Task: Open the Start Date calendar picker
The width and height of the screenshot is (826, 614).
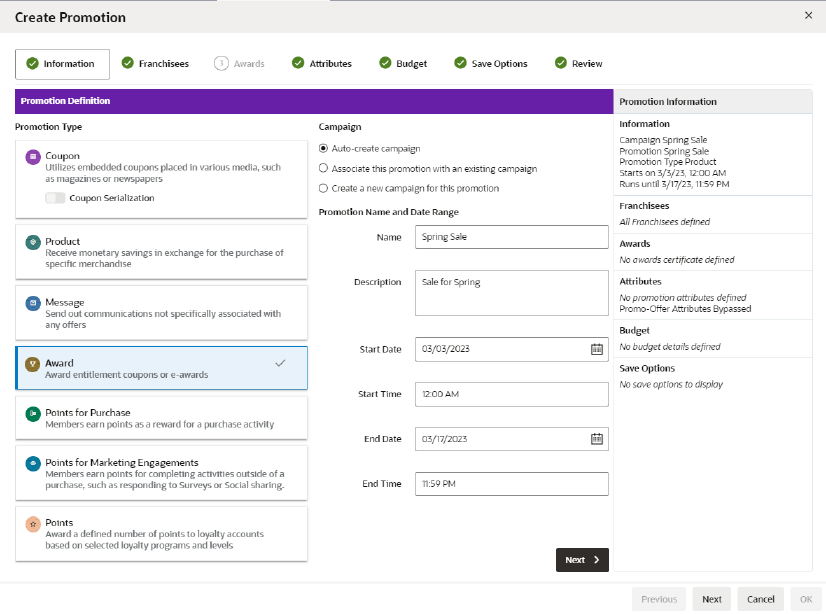Action: coord(596,349)
